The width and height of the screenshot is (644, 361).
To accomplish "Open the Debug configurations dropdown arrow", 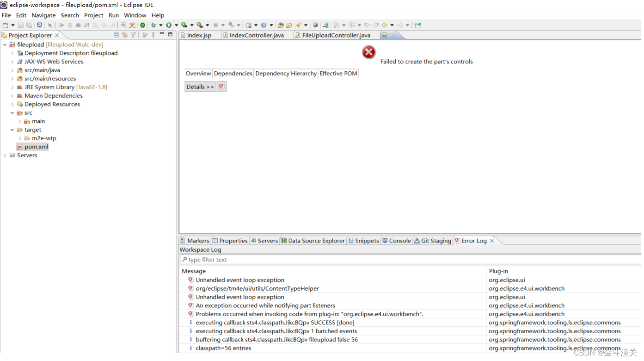I will [161, 25].
